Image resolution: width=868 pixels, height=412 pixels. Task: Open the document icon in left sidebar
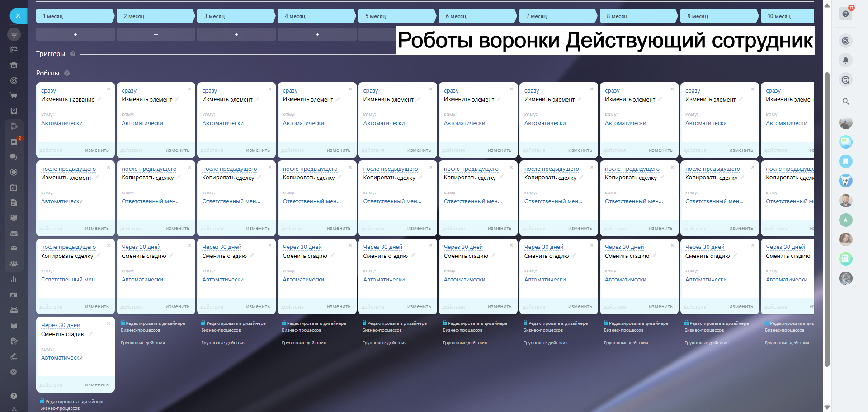[x=14, y=203]
